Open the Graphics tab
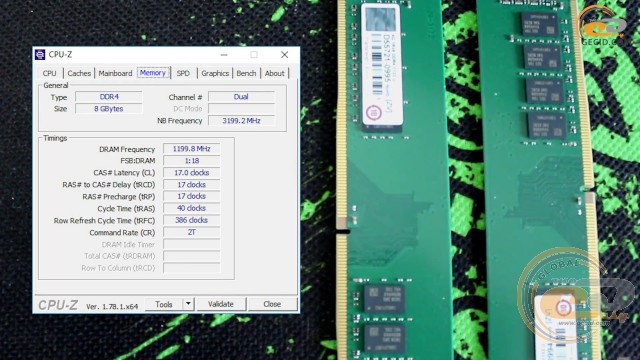The height and width of the screenshot is (360, 640). pyautogui.click(x=215, y=73)
